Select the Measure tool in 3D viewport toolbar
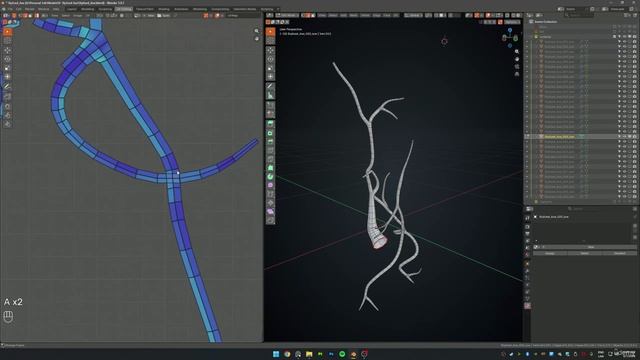 [270, 95]
